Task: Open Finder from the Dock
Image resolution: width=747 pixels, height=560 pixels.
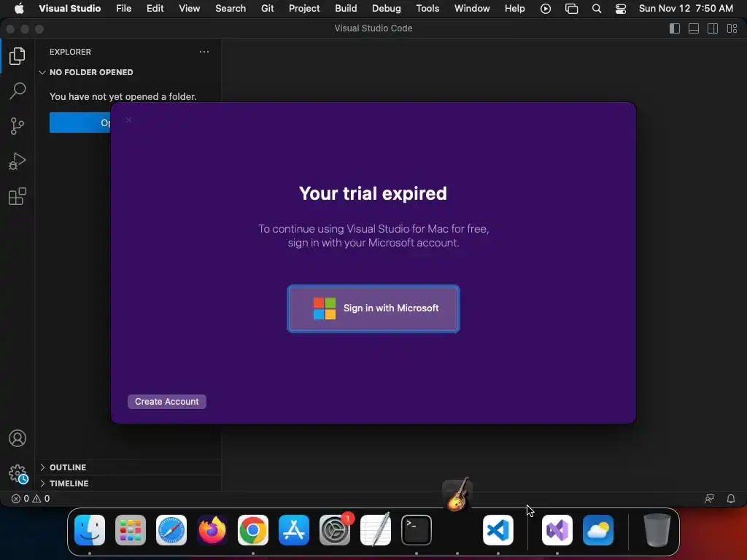Action: point(90,530)
